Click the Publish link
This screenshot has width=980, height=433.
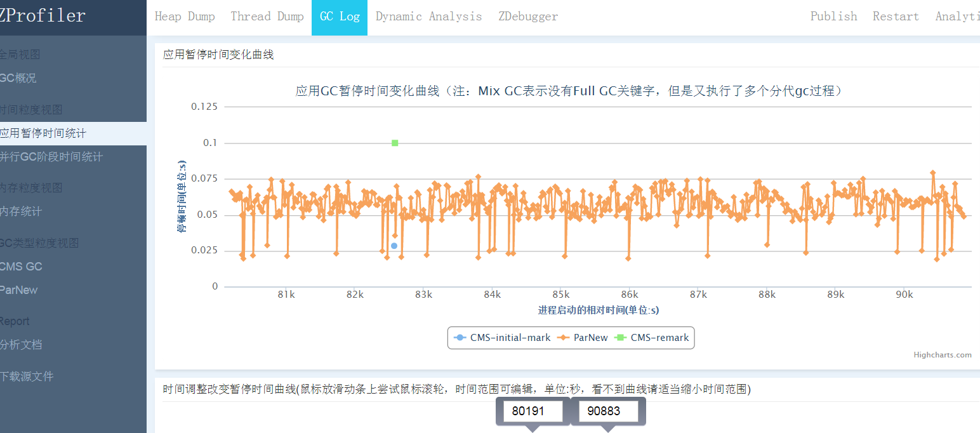(x=833, y=17)
